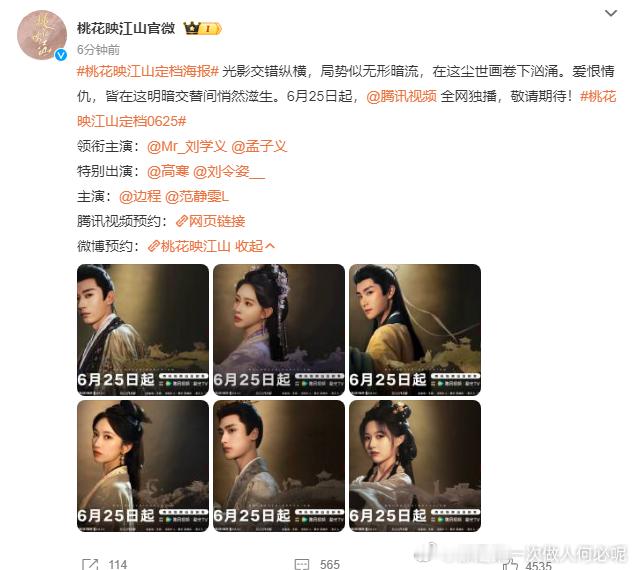
Task: Open the 网页链接 Tencent Video reservation link
Action: 211,221
